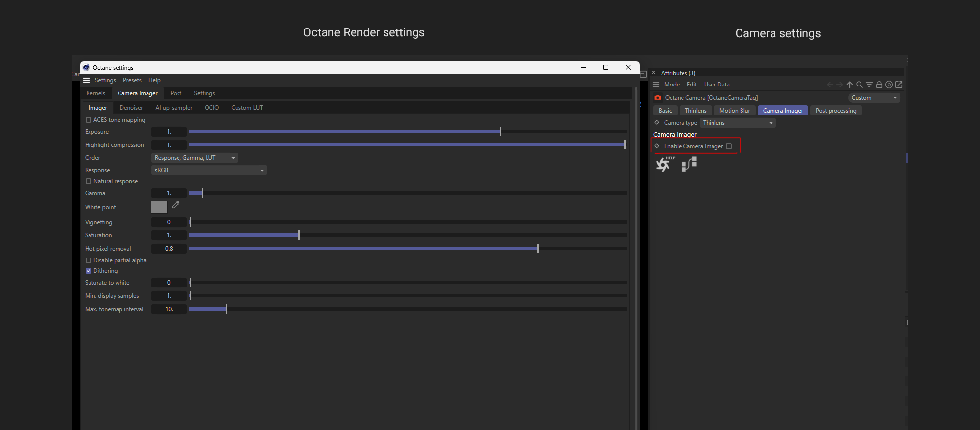Select the Thinlens tab in Attributes
The width and height of the screenshot is (980, 430).
(696, 111)
